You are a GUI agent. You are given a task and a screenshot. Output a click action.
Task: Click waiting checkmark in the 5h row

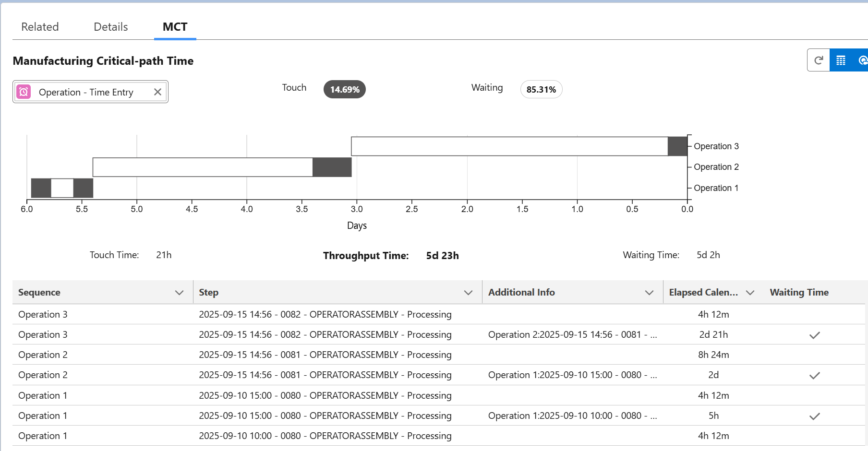814,416
